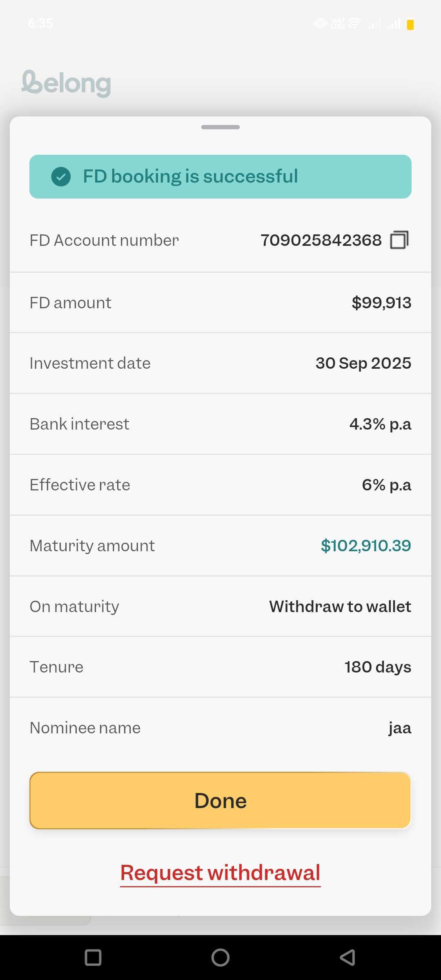Screen dimensions: 441x980
Task: Select the FD account number 709025842368
Action: [x=321, y=240]
